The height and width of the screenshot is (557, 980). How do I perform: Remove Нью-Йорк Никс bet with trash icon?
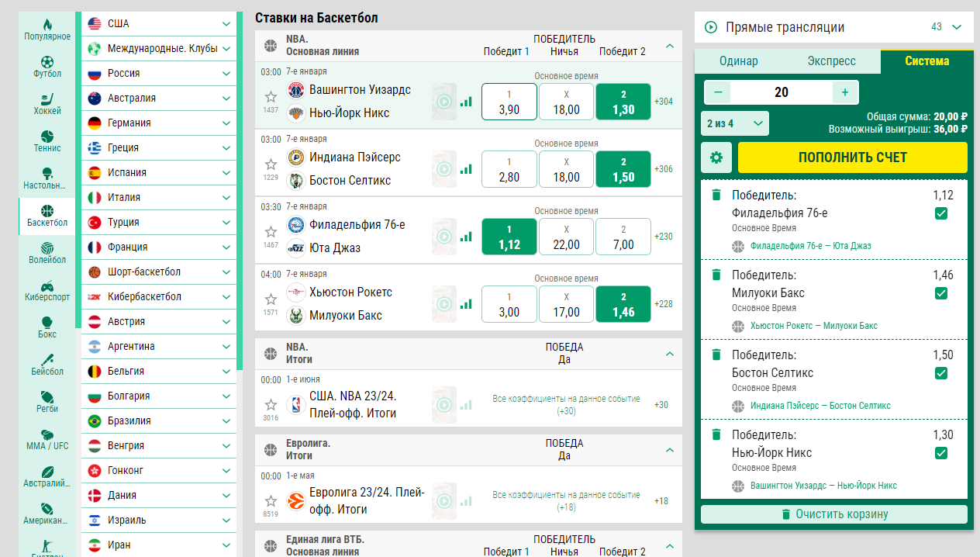click(716, 434)
